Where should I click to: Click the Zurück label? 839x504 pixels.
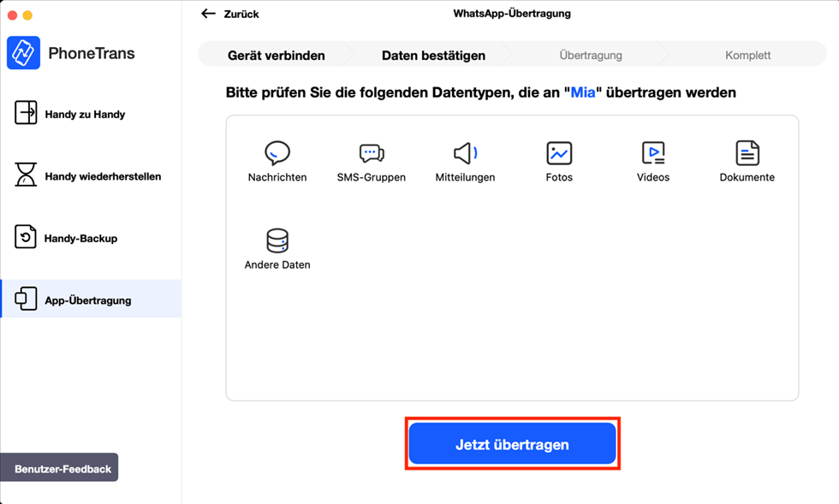241,14
